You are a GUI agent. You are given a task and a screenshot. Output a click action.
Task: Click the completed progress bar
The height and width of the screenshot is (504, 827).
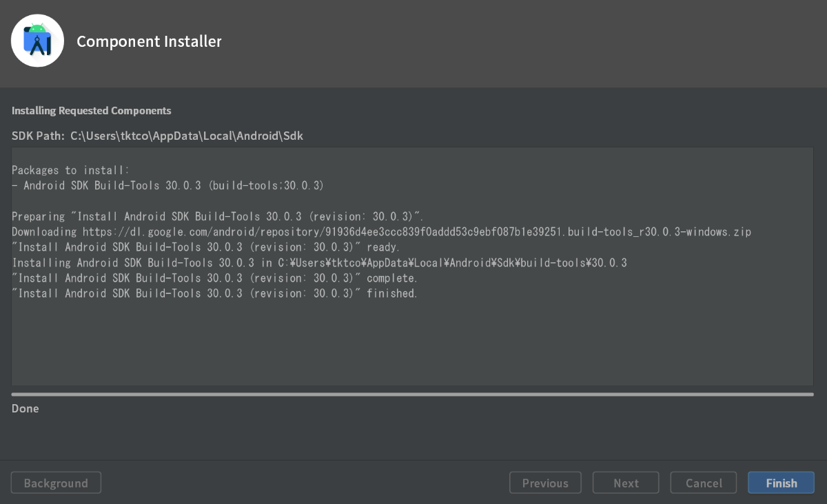coord(412,392)
